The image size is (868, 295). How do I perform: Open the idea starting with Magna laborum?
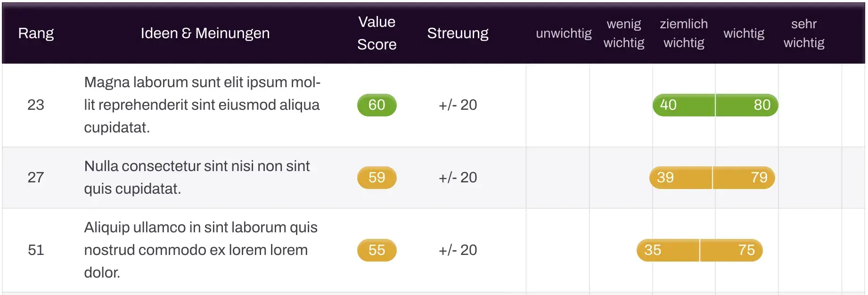pos(202,105)
